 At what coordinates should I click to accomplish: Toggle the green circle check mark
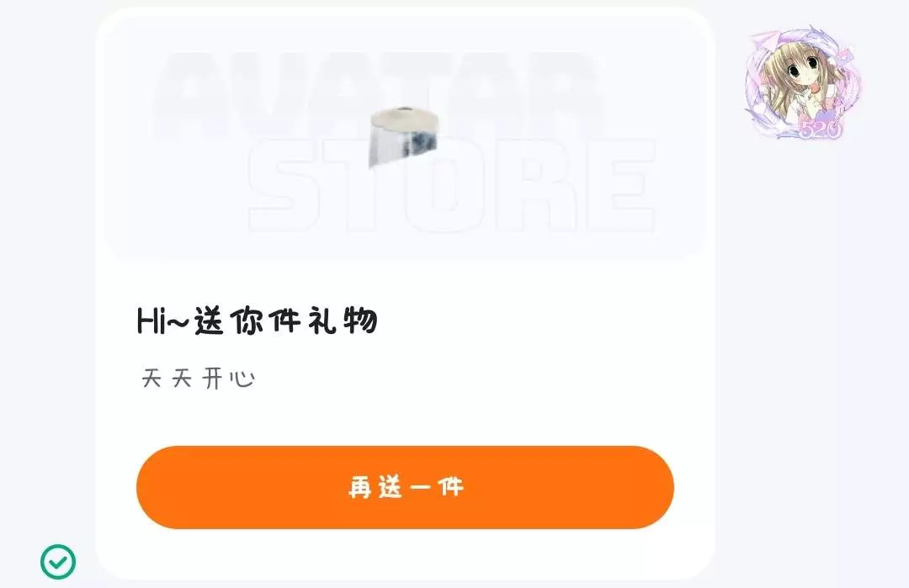click(58, 561)
